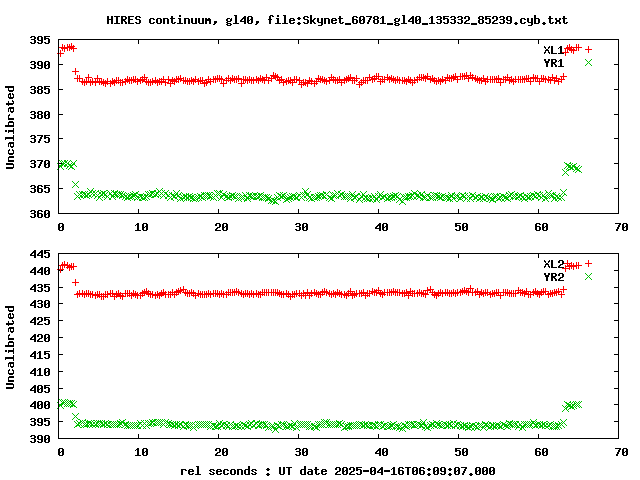
Task: Click the XL1 legend label
Action: pyautogui.click(x=553, y=50)
